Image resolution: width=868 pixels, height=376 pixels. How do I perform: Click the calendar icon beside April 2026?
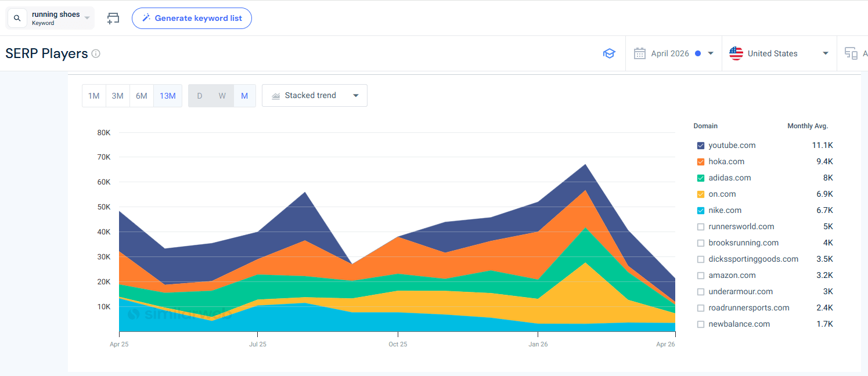point(639,53)
